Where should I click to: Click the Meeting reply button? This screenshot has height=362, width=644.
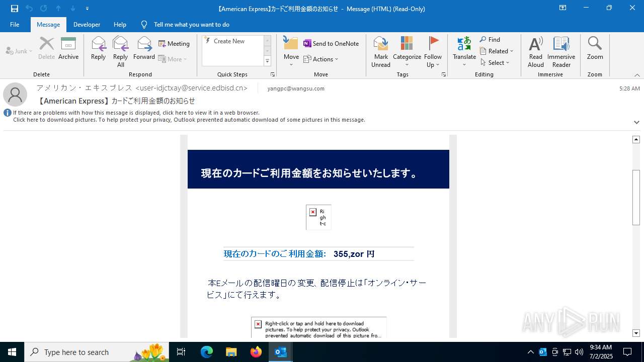(x=174, y=44)
